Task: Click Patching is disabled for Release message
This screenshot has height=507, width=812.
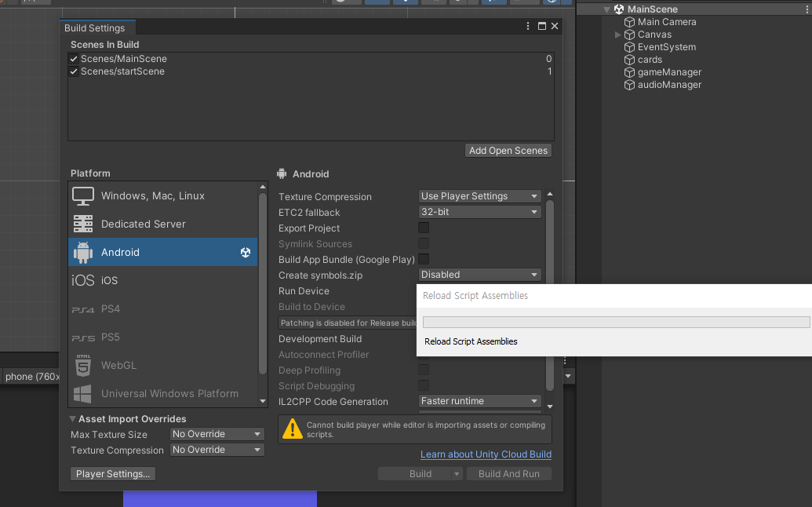Action: point(348,323)
